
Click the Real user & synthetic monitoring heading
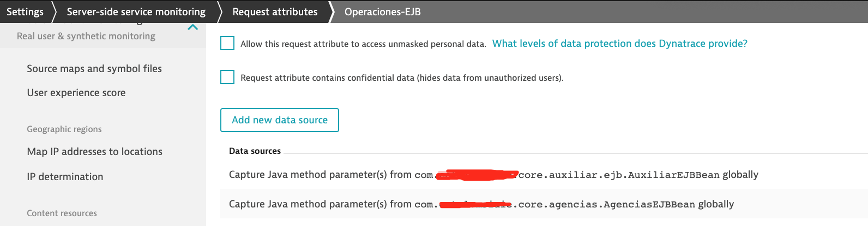pyautogui.click(x=86, y=36)
